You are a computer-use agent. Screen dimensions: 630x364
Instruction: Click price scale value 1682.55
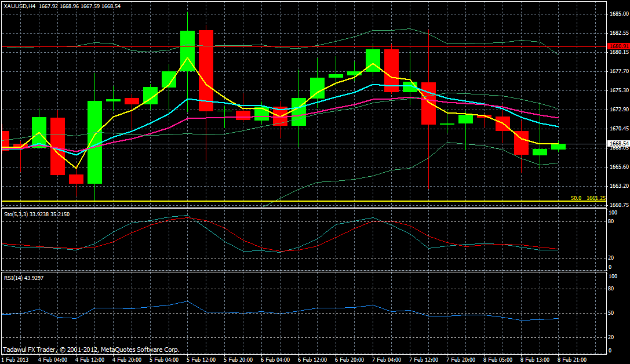click(619, 33)
